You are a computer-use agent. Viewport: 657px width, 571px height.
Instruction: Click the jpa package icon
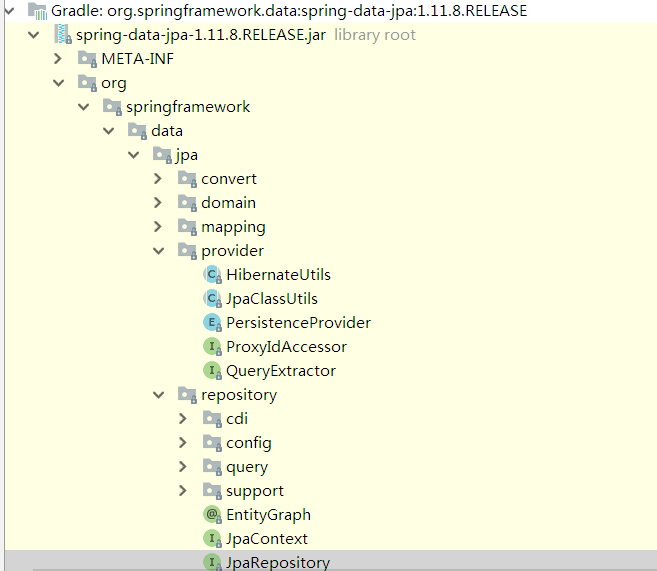pyautogui.click(x=163, y=155)
